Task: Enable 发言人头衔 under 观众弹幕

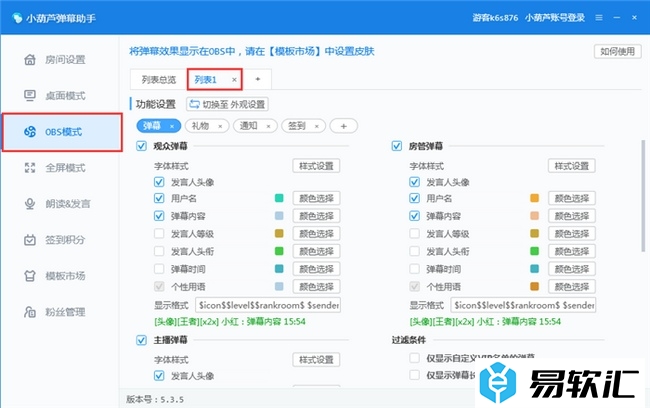Action: click(x=159, y=251)
